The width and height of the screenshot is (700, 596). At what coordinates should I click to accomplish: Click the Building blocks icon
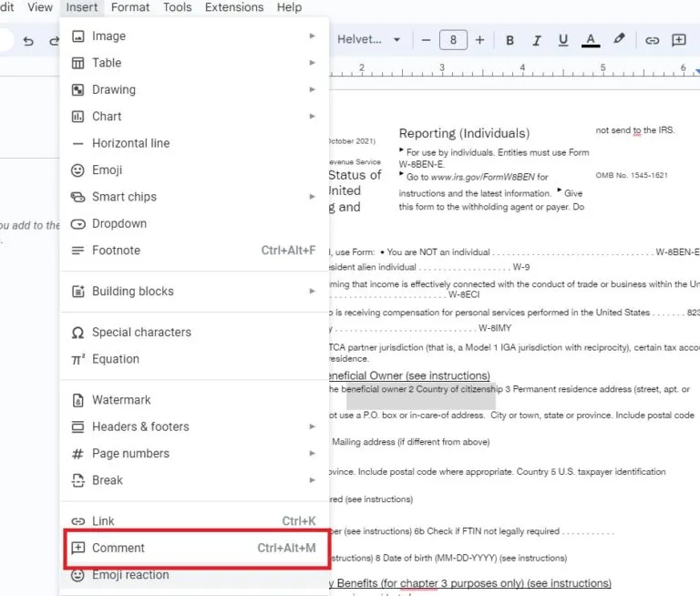78,292
